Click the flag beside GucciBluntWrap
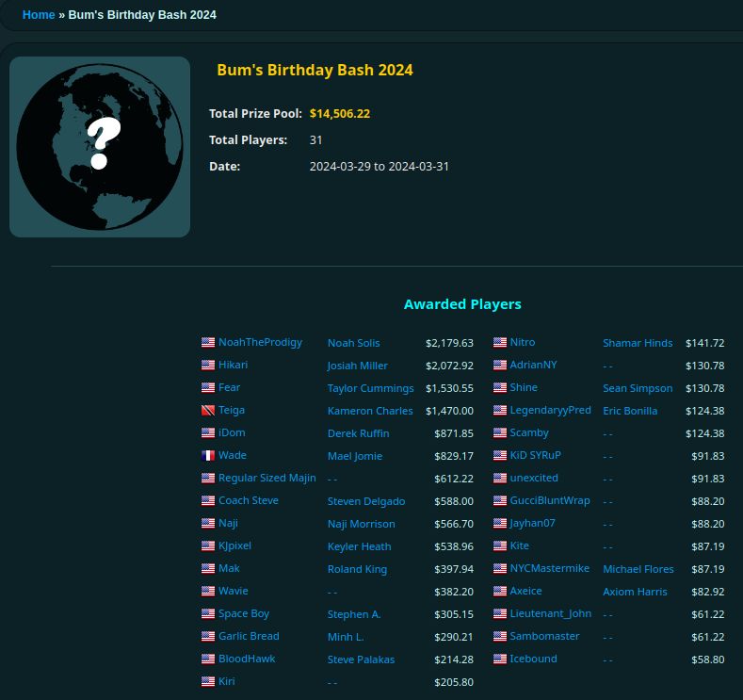The width and height of the screenshot is (743, 700). point(500,500)
